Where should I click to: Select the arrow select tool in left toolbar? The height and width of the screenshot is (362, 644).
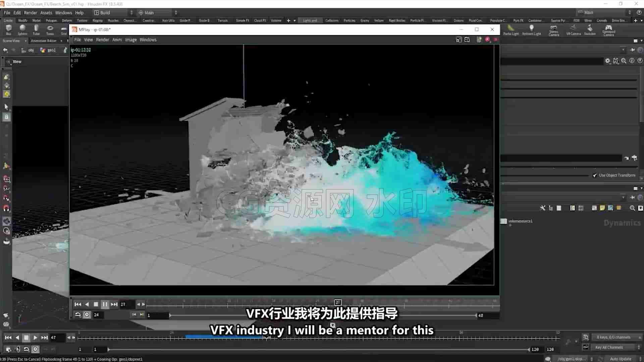click(6, 107)
